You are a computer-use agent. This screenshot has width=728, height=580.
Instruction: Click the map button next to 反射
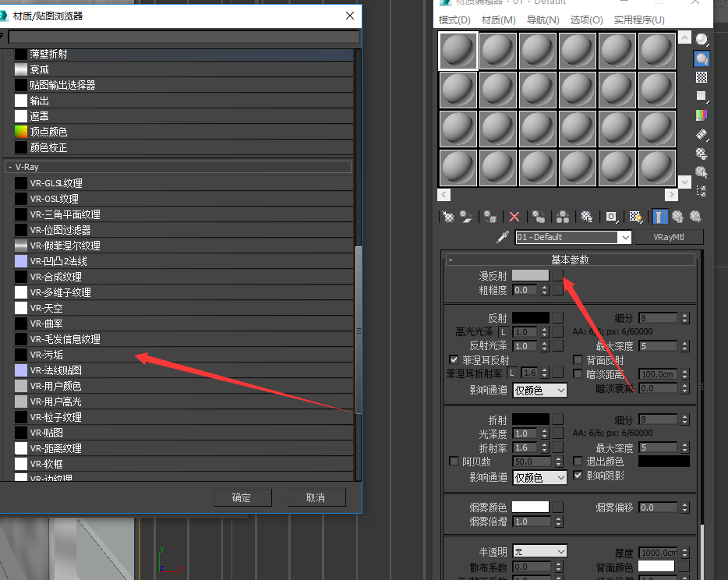[x=557, y=317]
